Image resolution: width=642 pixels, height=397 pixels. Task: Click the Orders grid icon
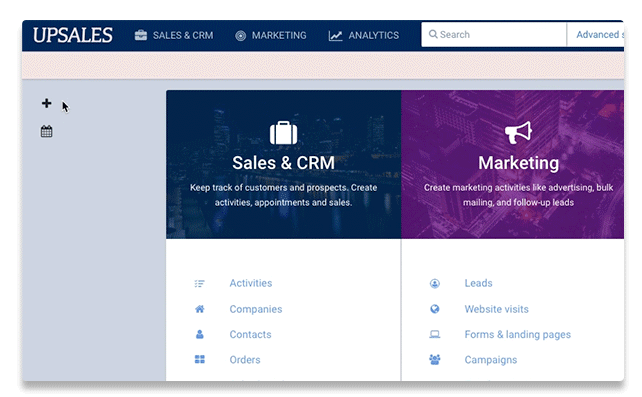(x=199, y=359)
